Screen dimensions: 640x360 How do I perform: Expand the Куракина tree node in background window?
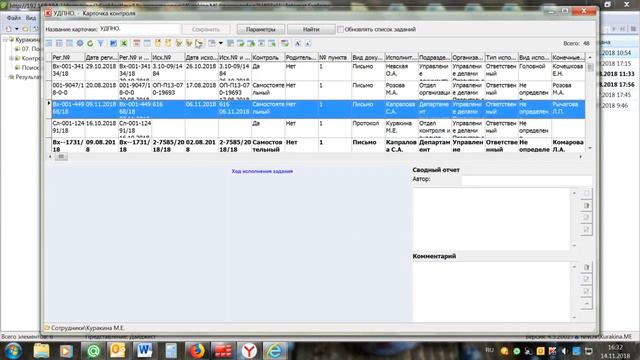[5, 40]
